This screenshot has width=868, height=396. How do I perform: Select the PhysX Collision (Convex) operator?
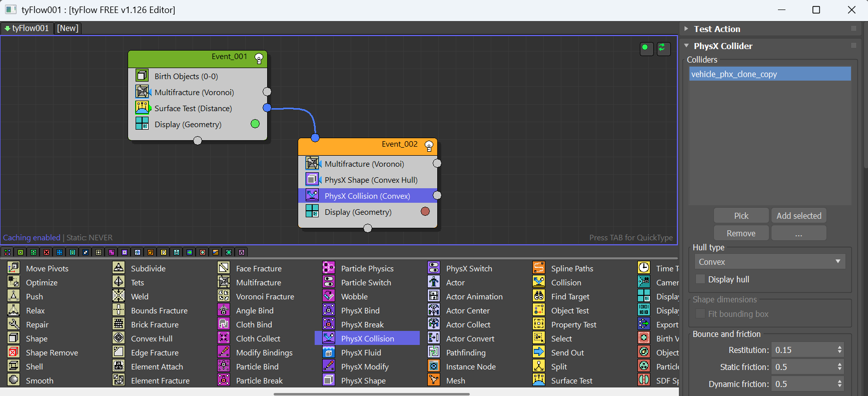coord(368,196)
